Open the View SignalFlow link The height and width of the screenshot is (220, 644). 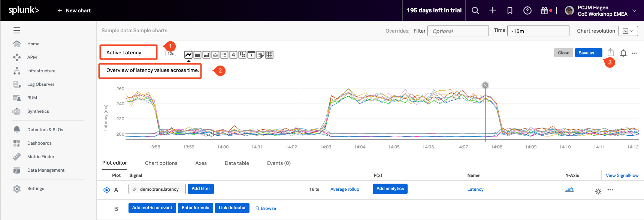tap(622, 175)
